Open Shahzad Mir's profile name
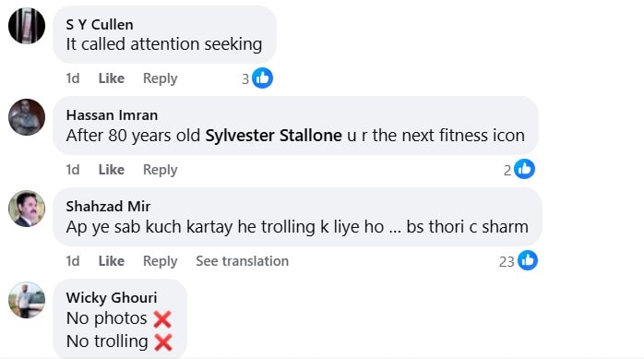This screenshot has height=359, width=644. click(x=108, y=206)
